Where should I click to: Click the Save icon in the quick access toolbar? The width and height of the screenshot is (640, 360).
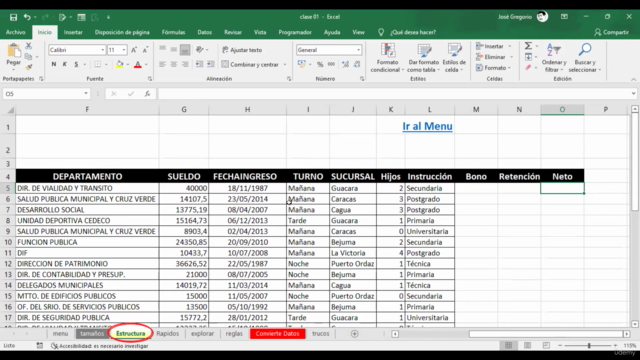13,17
